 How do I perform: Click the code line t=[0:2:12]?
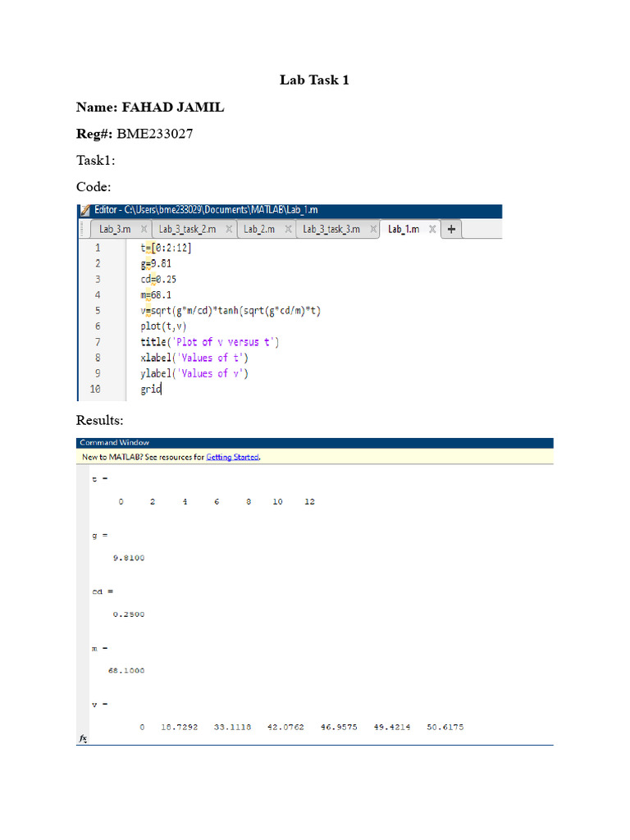tap(166, 248)
